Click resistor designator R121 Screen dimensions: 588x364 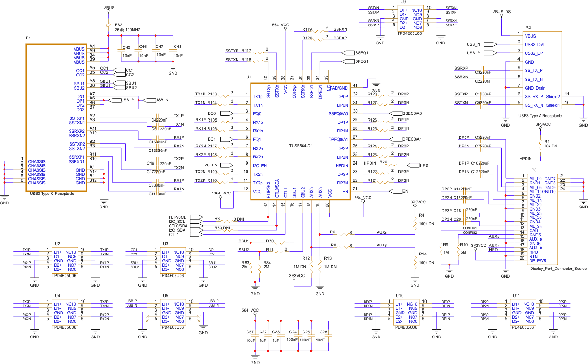[x=372, y=180]
